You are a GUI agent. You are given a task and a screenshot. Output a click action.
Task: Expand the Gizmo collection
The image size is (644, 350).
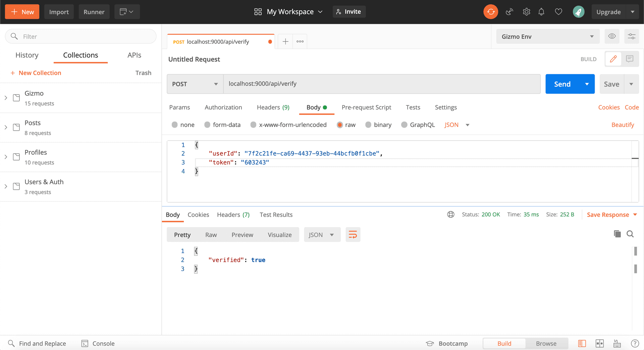[6, 98]
